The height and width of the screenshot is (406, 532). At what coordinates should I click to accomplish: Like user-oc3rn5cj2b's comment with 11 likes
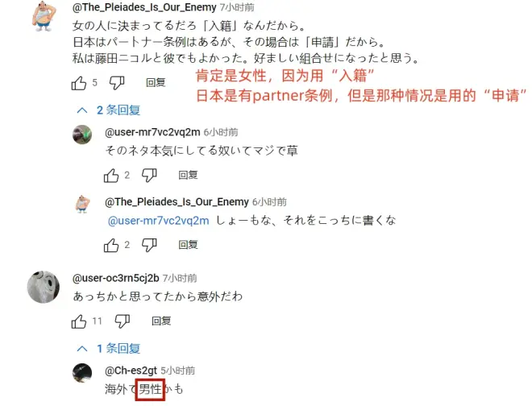tap(79, 321)
